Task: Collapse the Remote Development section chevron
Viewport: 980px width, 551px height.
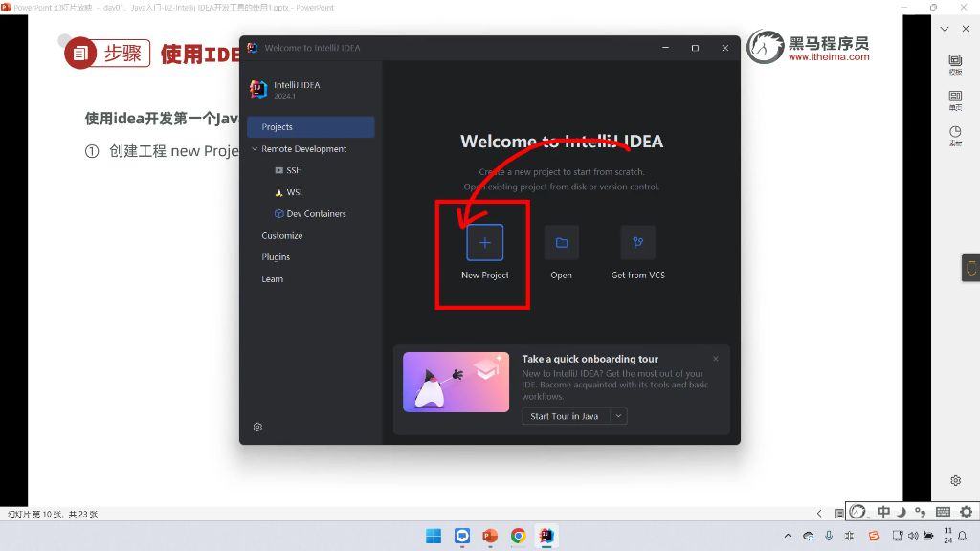Action: point(255,148)
